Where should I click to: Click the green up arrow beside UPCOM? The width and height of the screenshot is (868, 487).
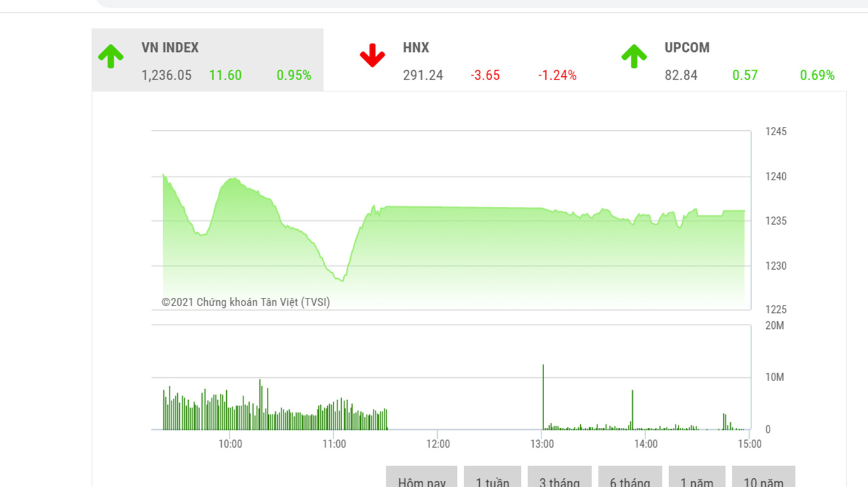pos(634,57)
